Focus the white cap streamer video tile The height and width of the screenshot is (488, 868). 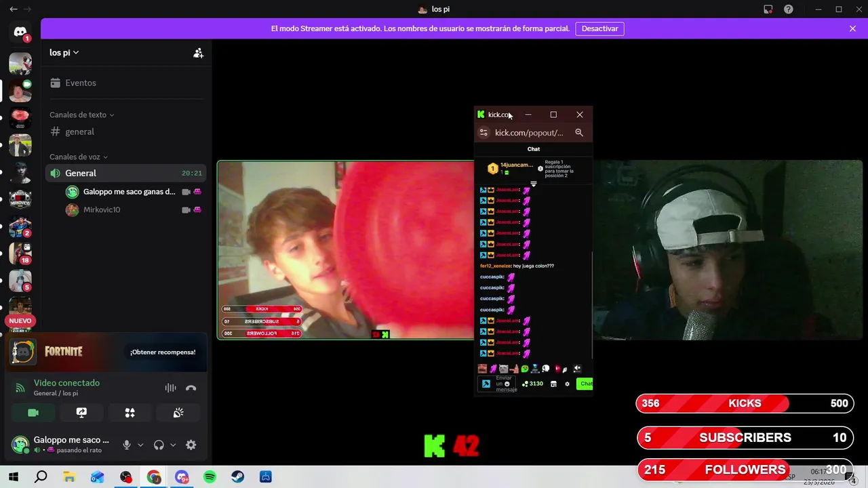coord(728,249)
